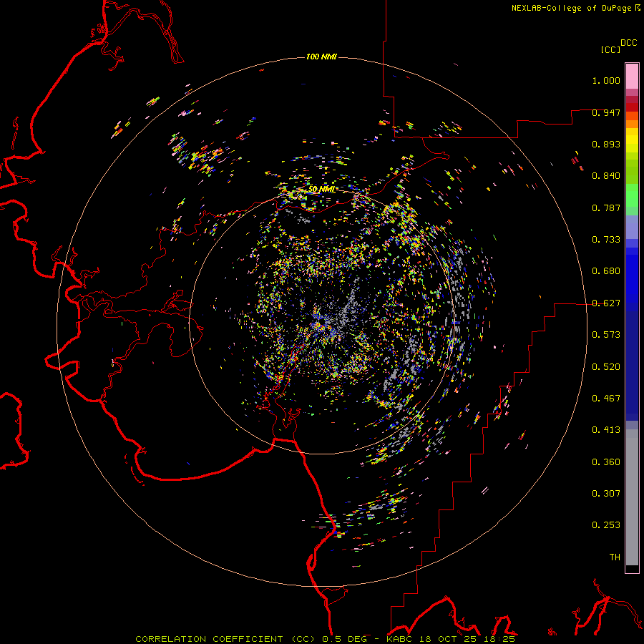
Task: Click the 0.893 legend value
Action: coord(606,144)
